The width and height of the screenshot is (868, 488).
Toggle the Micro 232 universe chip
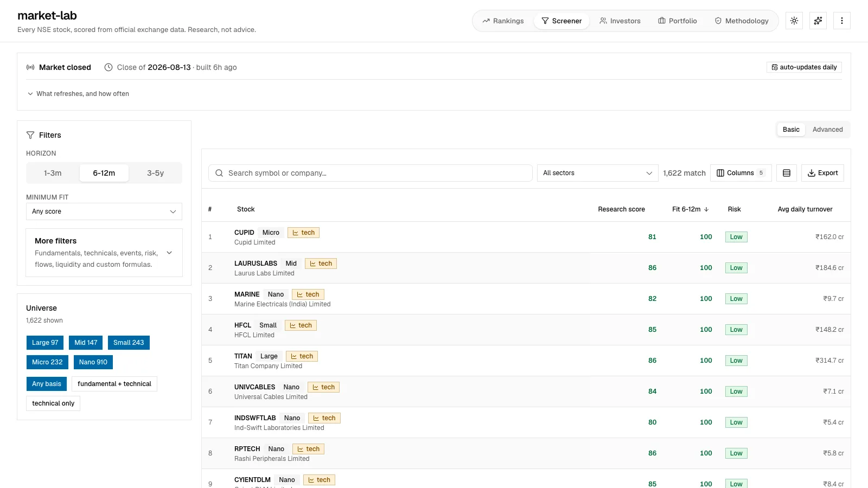tap(47, 362)
